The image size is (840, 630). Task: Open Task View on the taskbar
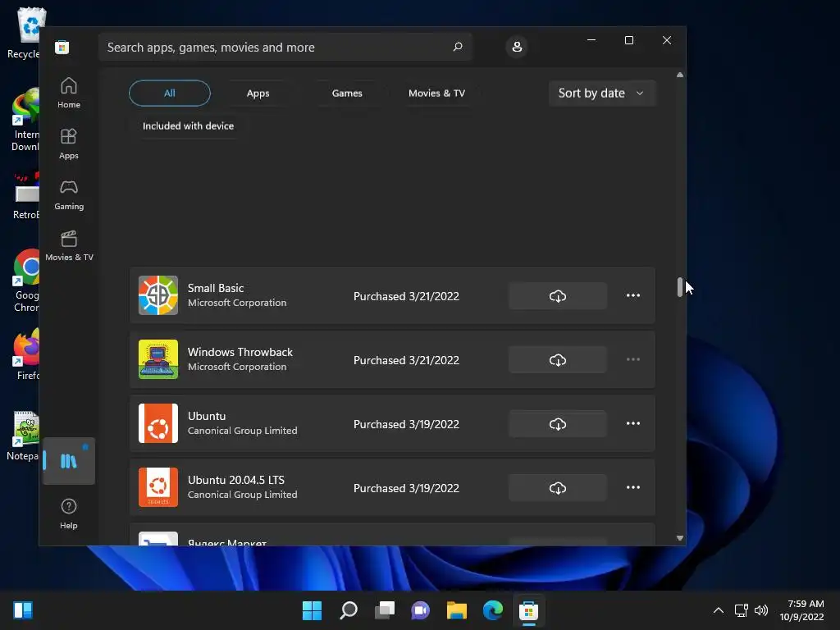(385, 610)
